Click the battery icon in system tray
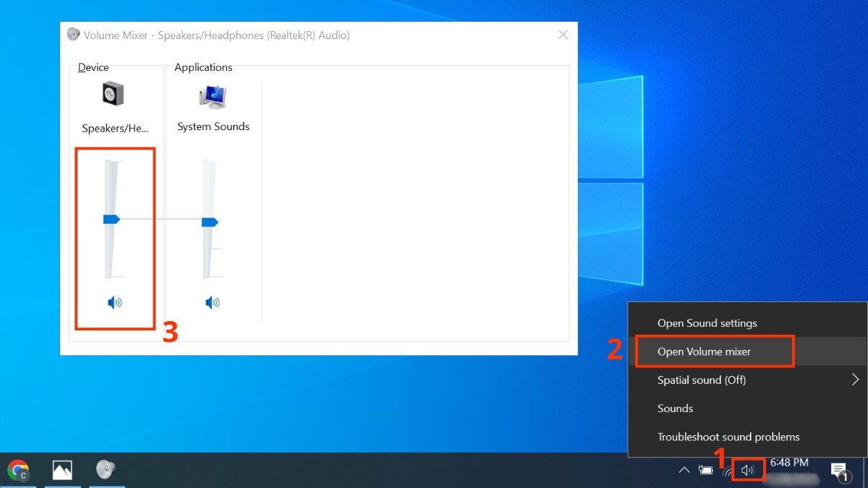The width and height of the screenshot is (868, 488). [706, 469]
